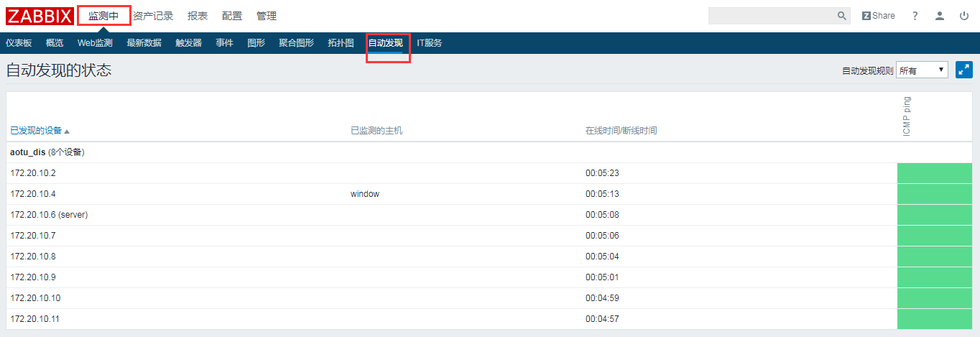Screen dimensions: 980x337
Task: Click device 172.20.10.4
Action: click(33, 194)
